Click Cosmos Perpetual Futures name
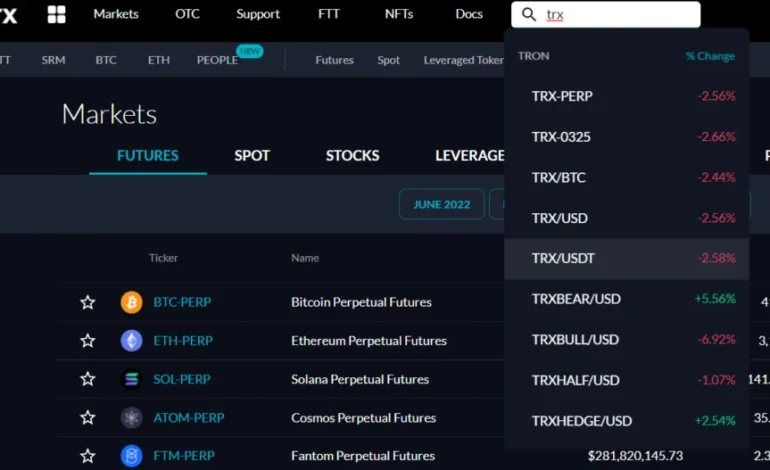The image size is (770, 470). (363, 417)
